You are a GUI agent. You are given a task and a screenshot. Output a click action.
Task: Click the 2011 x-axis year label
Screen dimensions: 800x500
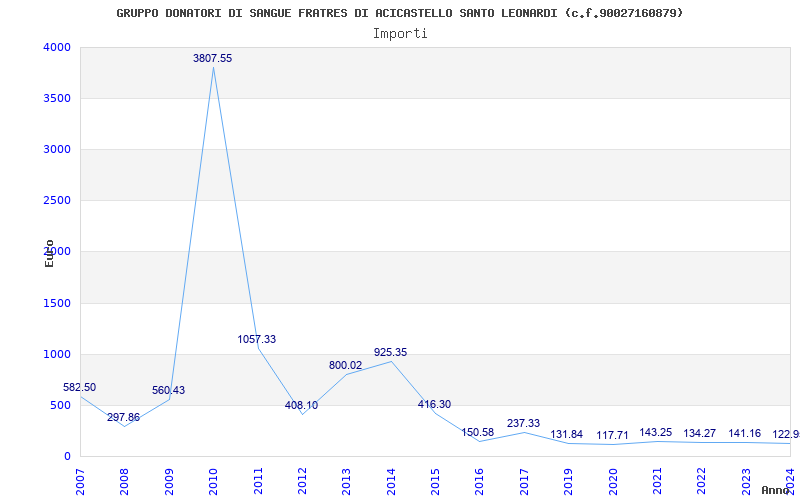[x=257, y=481]
